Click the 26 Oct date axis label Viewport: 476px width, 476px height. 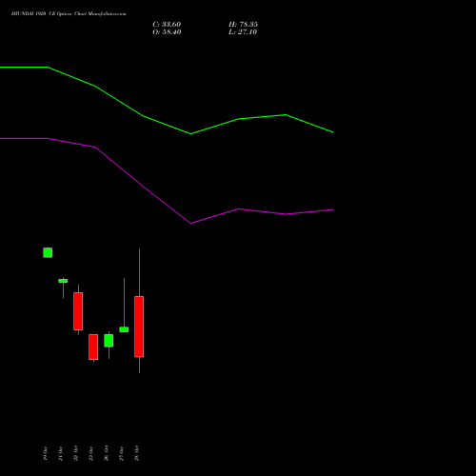pyautogui.click(x=107, y=453)
